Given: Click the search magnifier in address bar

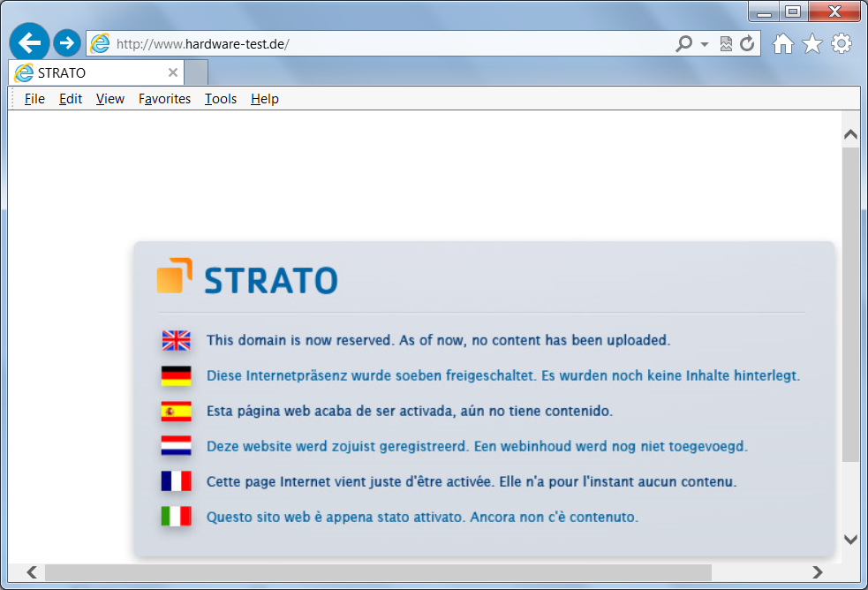Looking at the screenshot, I should pos(684,43).
